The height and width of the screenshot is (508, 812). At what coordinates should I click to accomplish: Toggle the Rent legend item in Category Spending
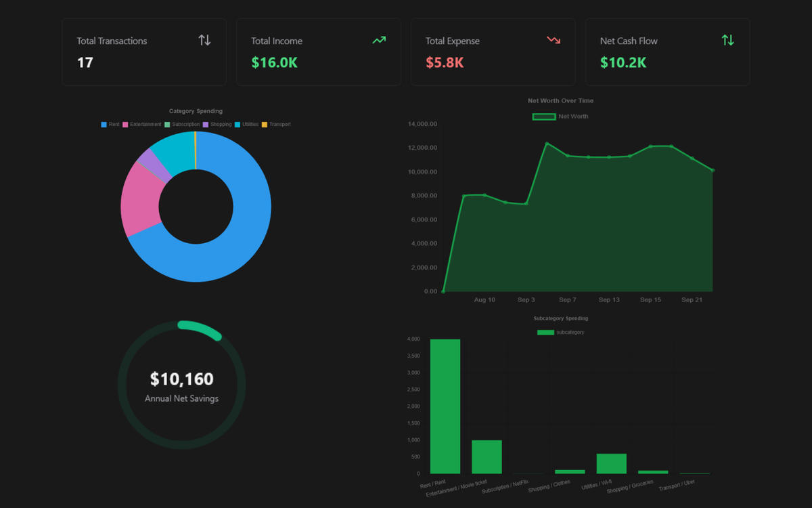[x=110, y=125]
